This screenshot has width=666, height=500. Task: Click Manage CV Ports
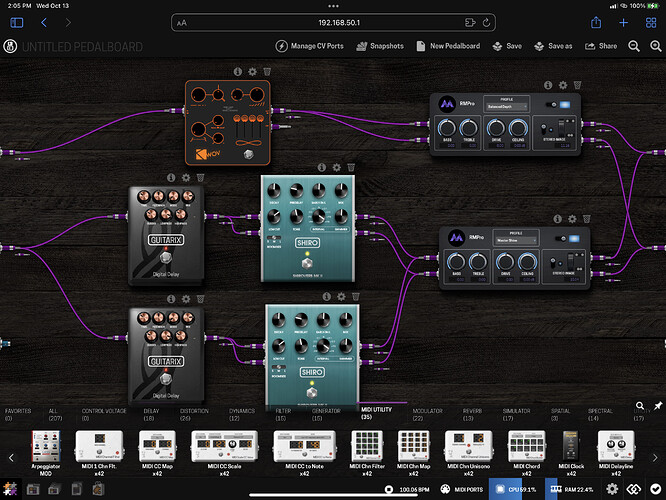click(310, 46)
